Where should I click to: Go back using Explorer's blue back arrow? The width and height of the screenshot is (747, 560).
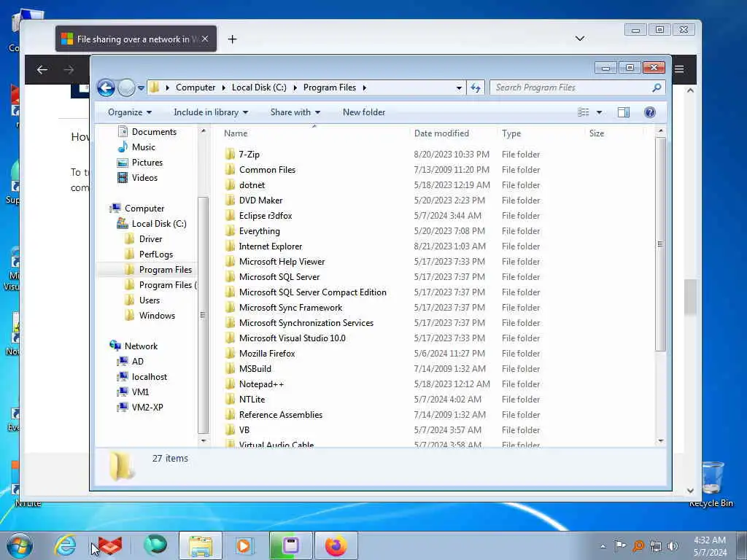pos(106,87)
